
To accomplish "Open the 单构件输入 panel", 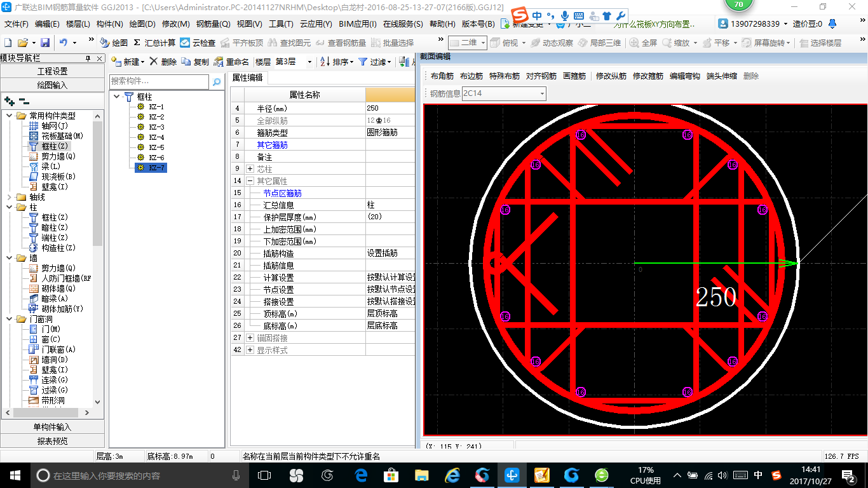I will [x=52, y=427].
